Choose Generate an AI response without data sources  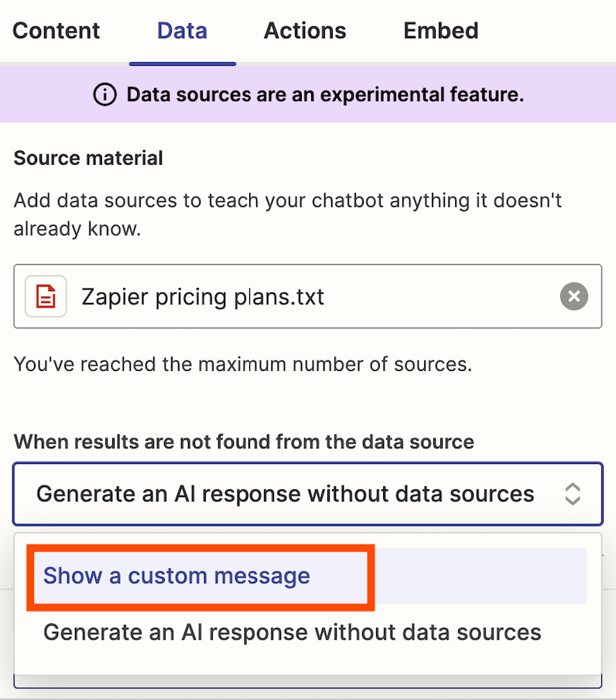click(x=291, y=632)
